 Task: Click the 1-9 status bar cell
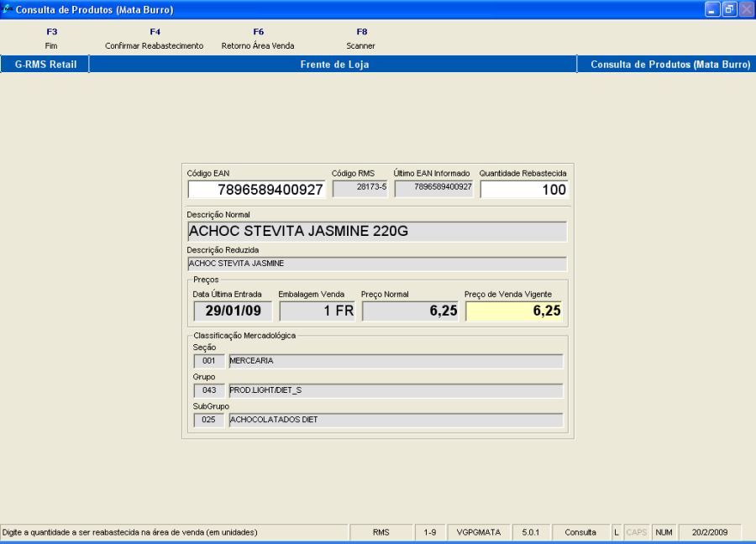pos(430,532)
